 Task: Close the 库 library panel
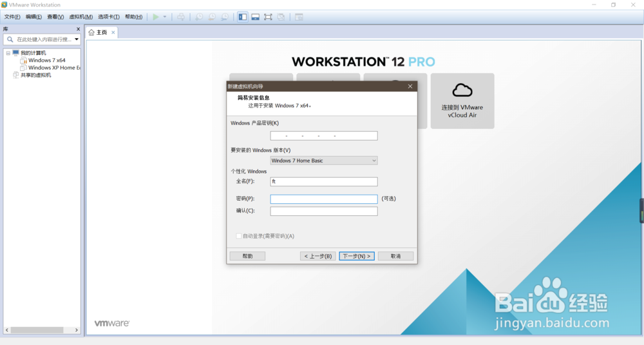point(78,29)
